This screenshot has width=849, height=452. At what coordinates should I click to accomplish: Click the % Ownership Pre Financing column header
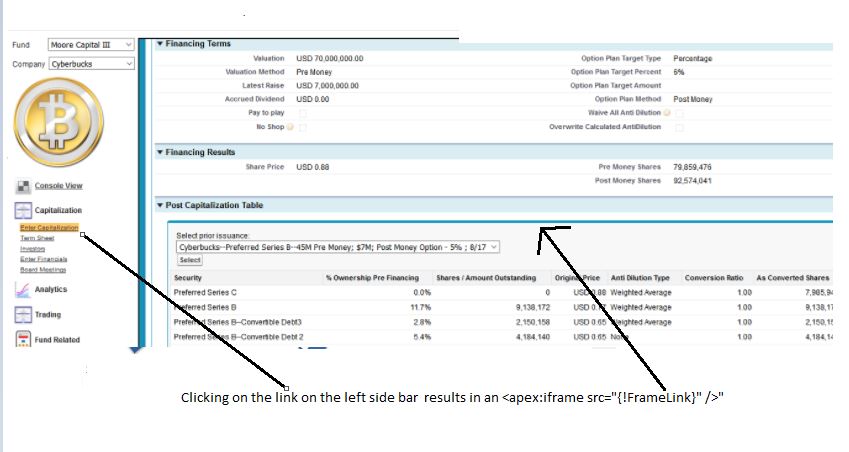[373, 278]
